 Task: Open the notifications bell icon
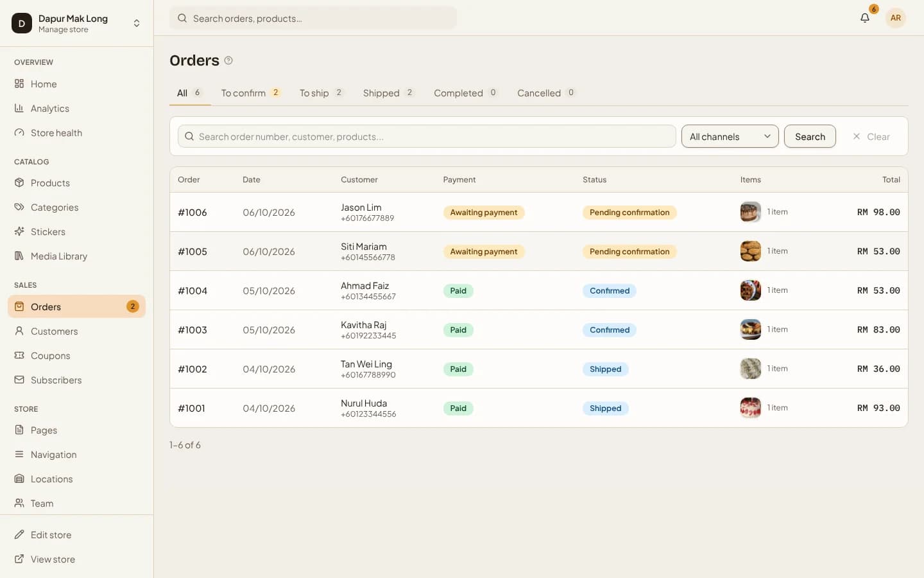pos(865,18)
